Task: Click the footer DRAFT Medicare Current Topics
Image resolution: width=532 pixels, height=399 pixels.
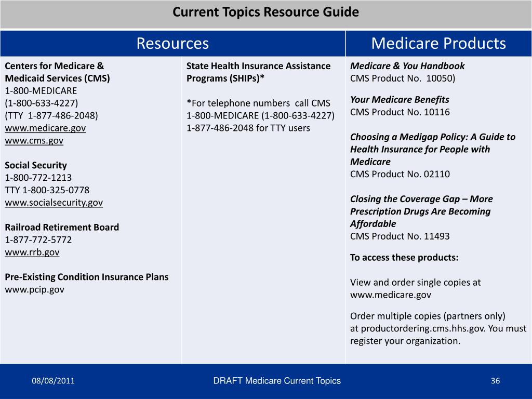Action: pyautogui.click(x=277, y=381)
